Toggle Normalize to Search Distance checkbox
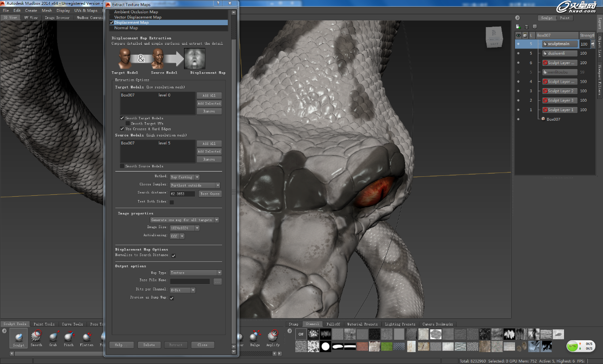This screenshot has width=603, height=364. point(174,256)
